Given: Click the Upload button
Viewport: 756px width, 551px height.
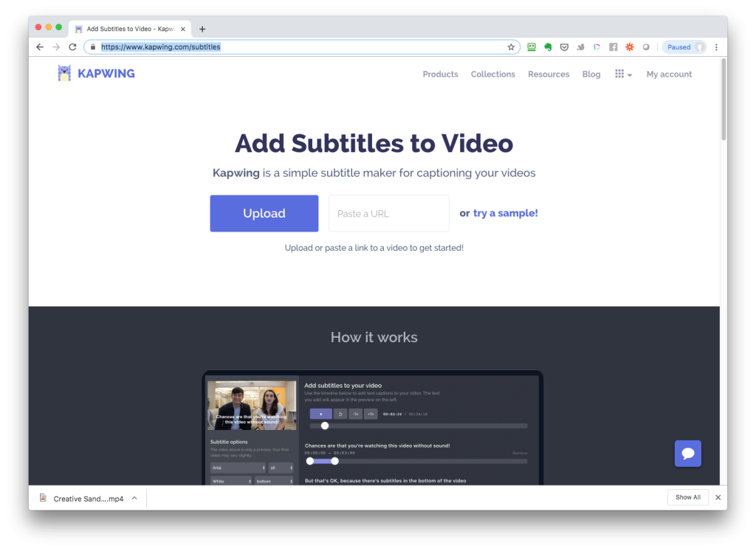Looking at the screenshot, I should point(264,213).
